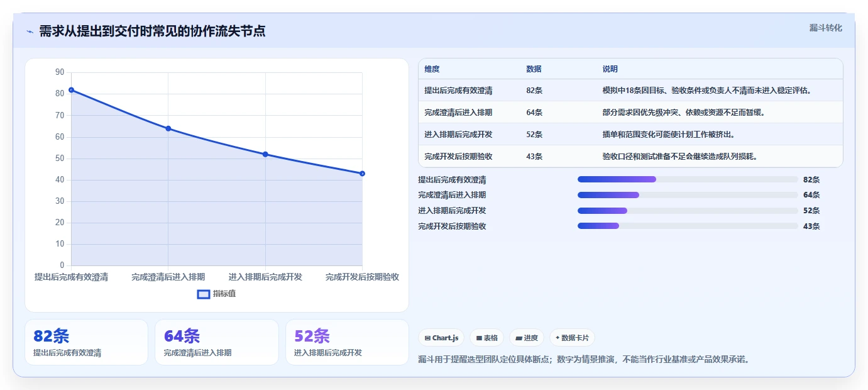Screen dimensions: 868x390
Task: Open the 52条 data card
Action: (347, 342)
